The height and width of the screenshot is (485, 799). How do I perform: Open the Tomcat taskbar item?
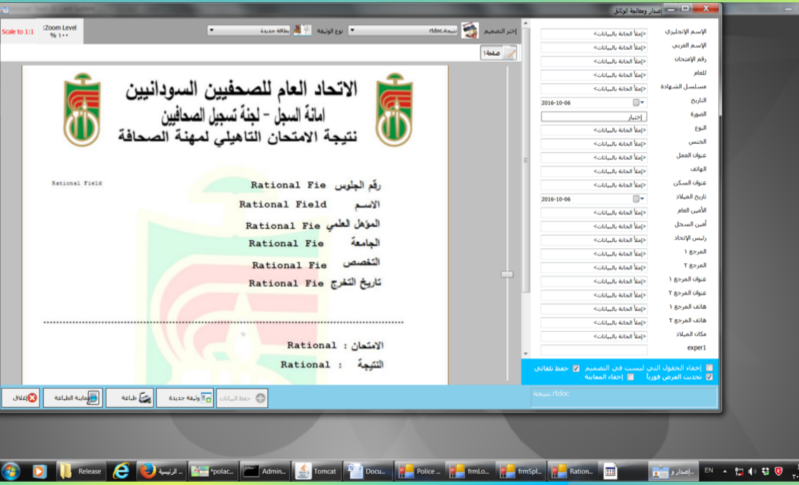318,470
